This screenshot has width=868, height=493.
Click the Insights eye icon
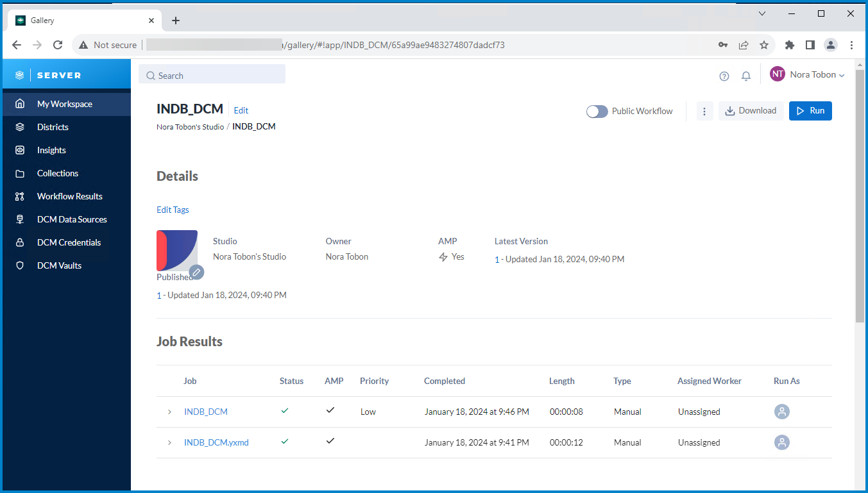pos(20,150)
